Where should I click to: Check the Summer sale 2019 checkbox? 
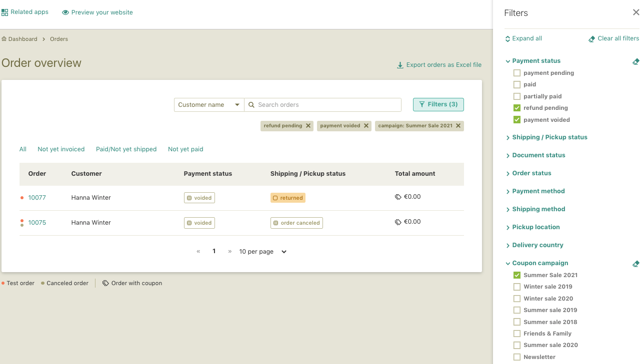[x=517, y=310]
